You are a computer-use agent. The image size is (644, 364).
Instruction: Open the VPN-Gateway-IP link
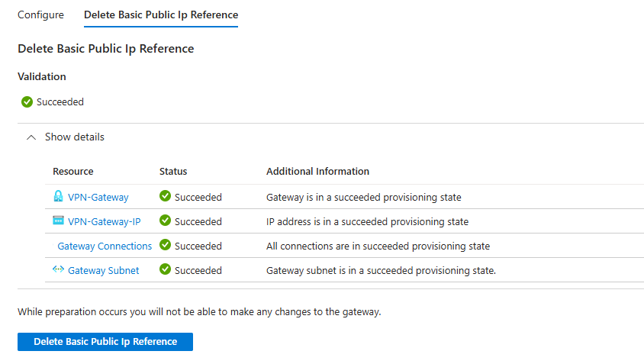(104, 221)
